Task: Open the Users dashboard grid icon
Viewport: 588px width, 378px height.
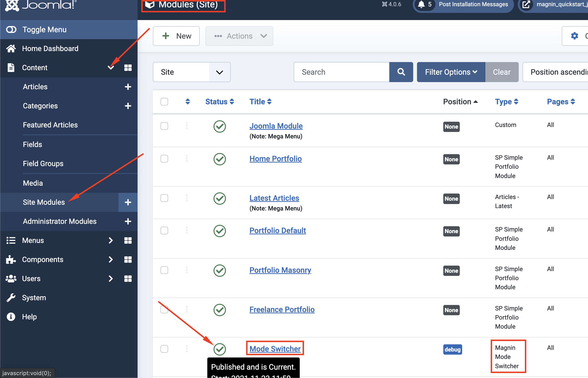Action: pos(128,278)
